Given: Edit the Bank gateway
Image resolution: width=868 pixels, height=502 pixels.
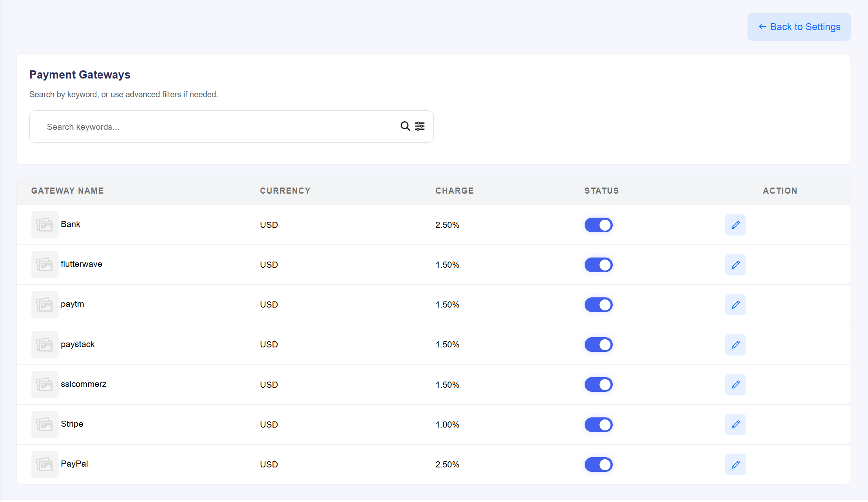Looking at the screenshot, I should (x=735, y=225).
